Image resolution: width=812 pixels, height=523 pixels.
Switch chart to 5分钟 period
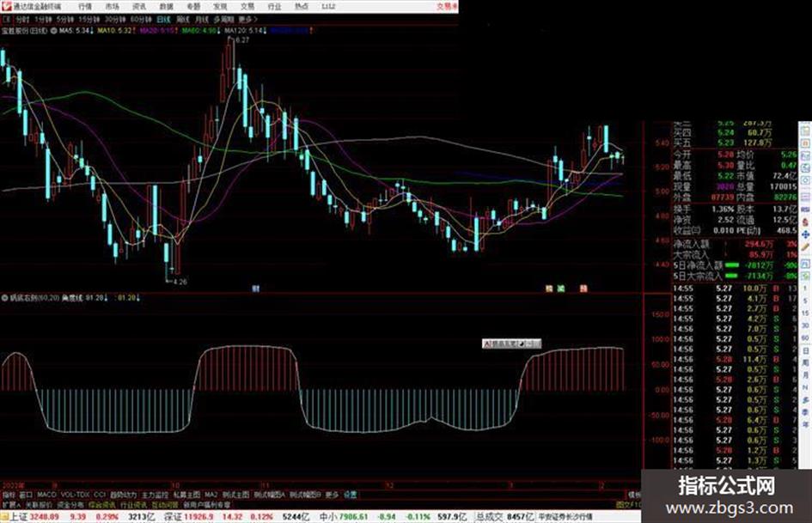click(64, 19)
